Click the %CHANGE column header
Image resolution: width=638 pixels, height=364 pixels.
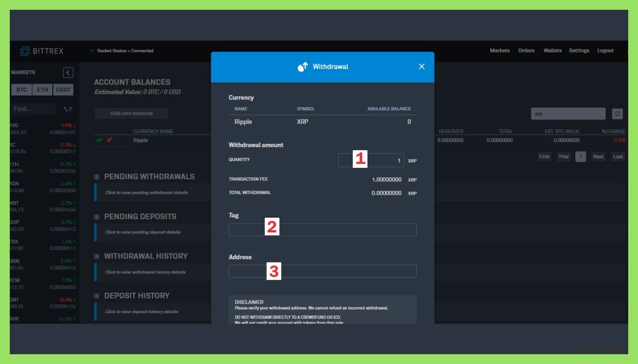(614, 132)
